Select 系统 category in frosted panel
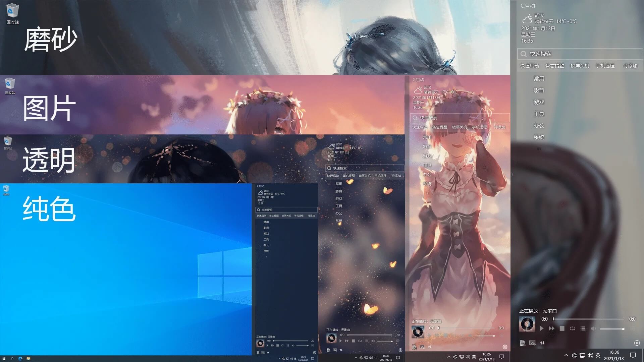The image size is (644, 362). point(539,137)
